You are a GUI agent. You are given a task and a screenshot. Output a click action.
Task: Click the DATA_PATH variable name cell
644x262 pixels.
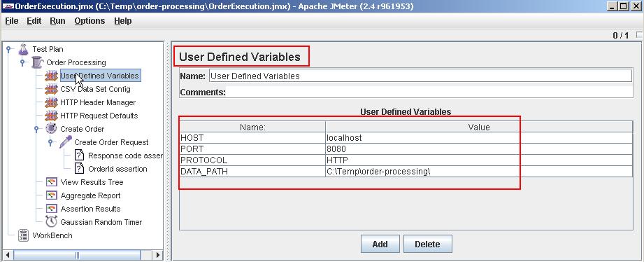pos(252,171)
